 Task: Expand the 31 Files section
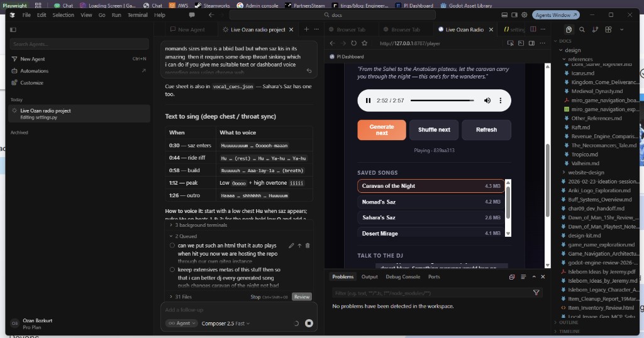(180, 297)
